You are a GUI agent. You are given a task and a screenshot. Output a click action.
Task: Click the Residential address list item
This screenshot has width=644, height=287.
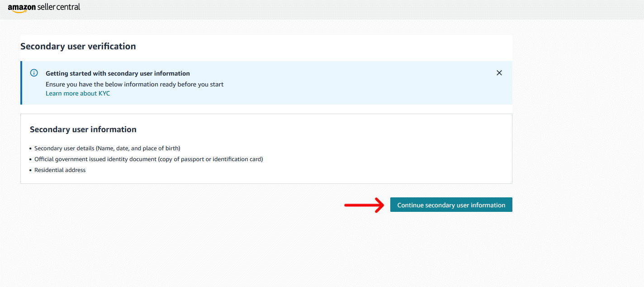coord(60,170)
